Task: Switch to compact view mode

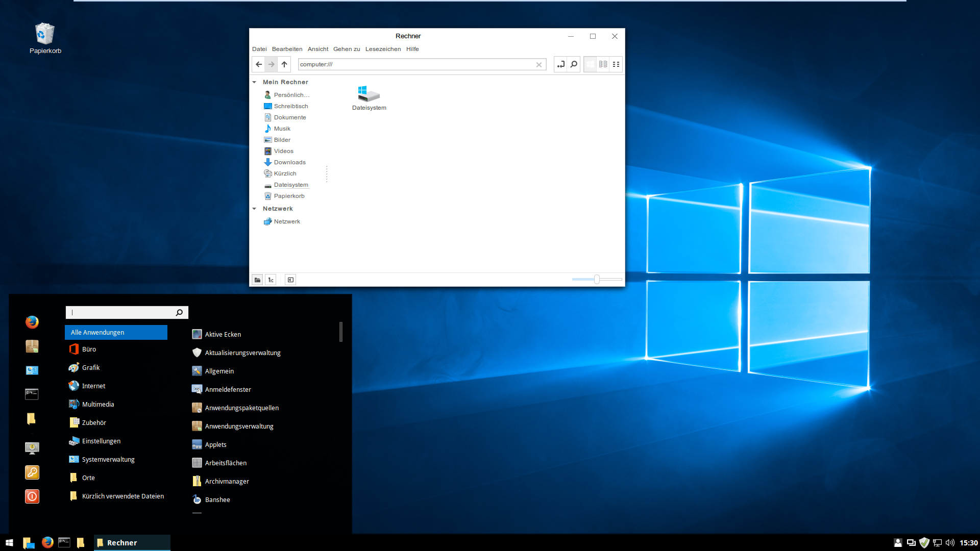Action: pyautogui.click(x=616, y=64)
